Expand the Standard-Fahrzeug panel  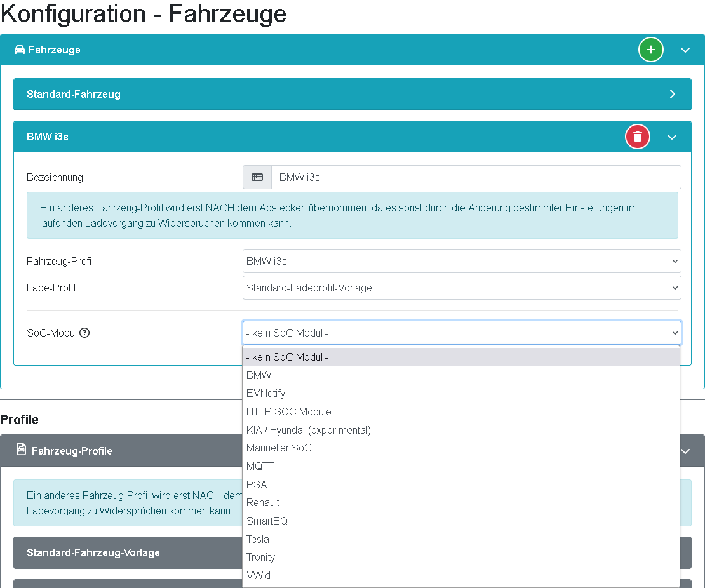(672, 93)
